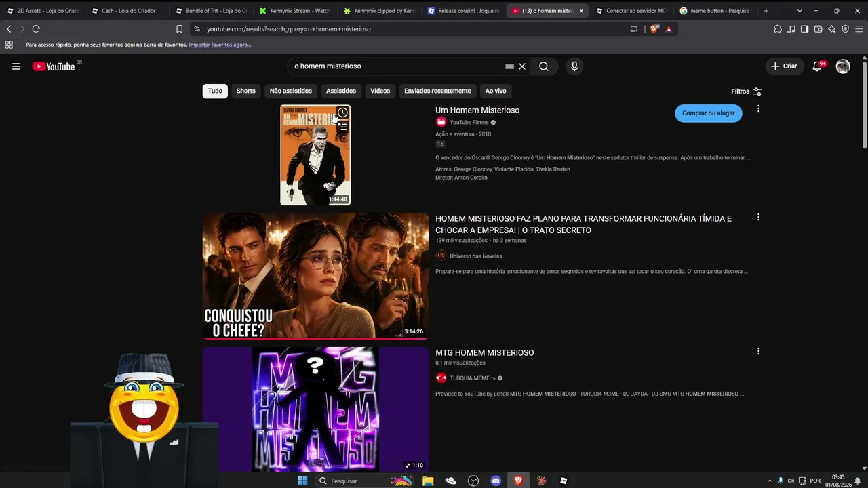
Task: Show Ao vivo results only
Action: click(x=496, y=91)
